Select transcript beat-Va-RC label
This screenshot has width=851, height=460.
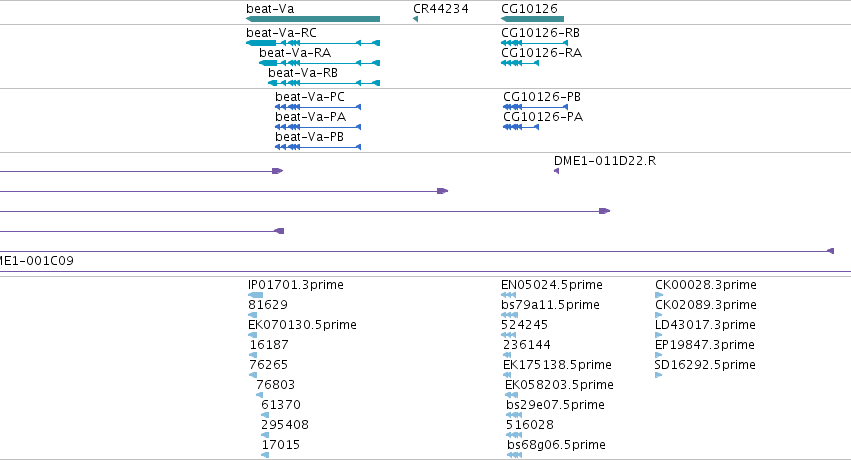tap(281, 33)
